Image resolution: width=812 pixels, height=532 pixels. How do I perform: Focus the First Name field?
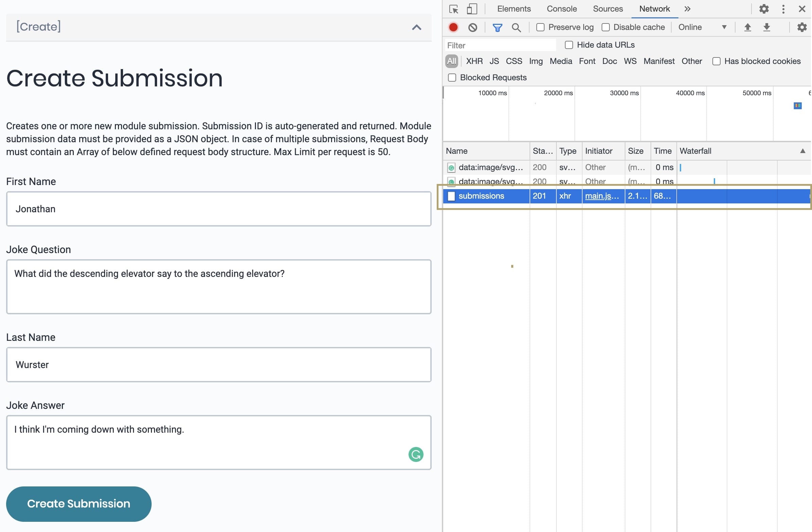click(219, 209)
